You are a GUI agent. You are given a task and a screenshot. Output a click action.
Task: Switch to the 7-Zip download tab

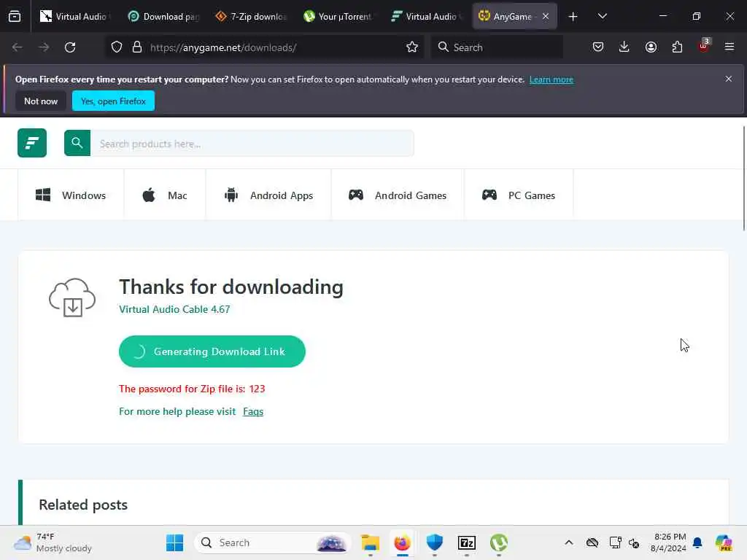click(x=251, y=17)
